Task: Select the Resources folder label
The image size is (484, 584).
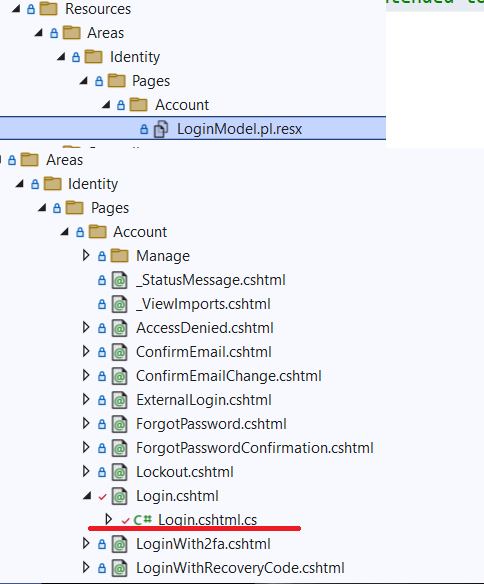Action: [x=98, y=9]
